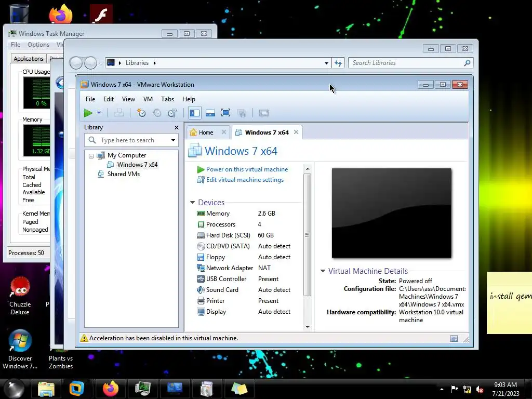This screenshot has width=532, height=399.
Task: Close the Home tab
Action: click(224, 132)
